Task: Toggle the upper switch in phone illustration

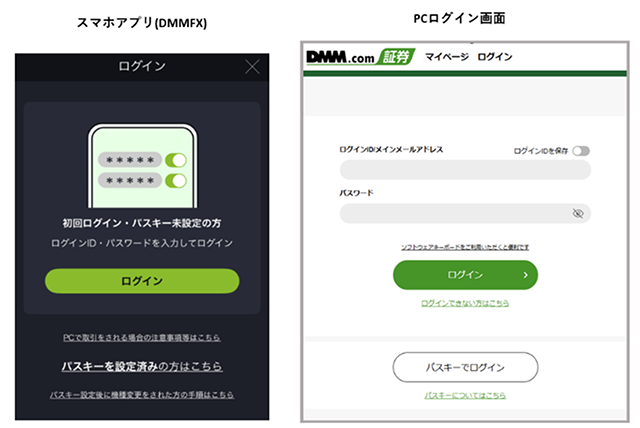Action: click(x=177, y=160)
